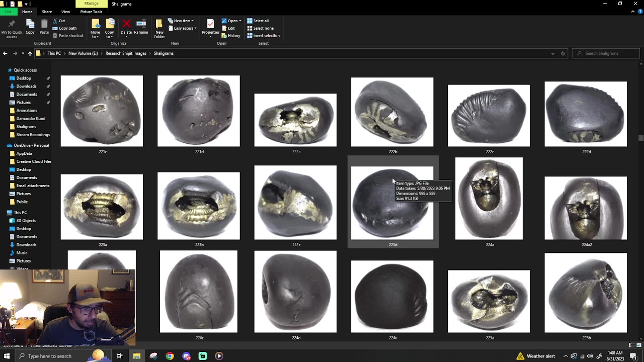Image resolution: width=644 pixels, height=362 pixels.
Task: Click This PC in the address breadcrumb
Action: (x=54, y=53)
